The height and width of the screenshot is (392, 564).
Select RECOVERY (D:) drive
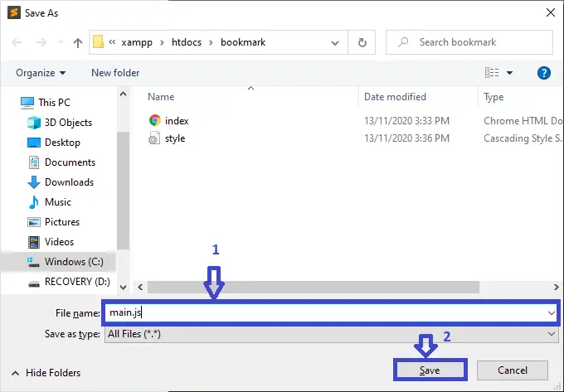69,282
